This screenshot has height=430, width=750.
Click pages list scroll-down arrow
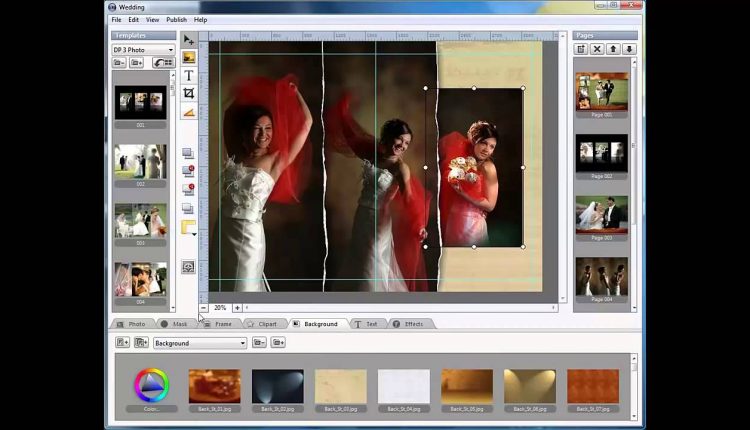click(634, 309)
